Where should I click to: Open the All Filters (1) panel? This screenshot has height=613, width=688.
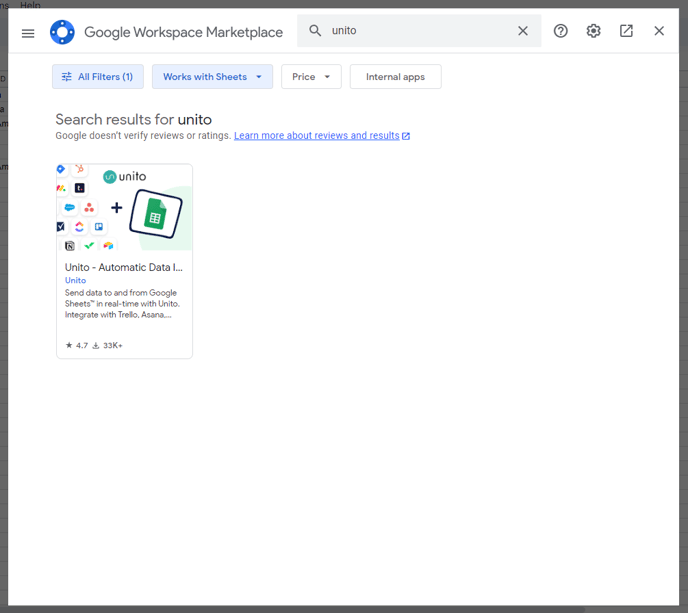[x=98, y=77]
